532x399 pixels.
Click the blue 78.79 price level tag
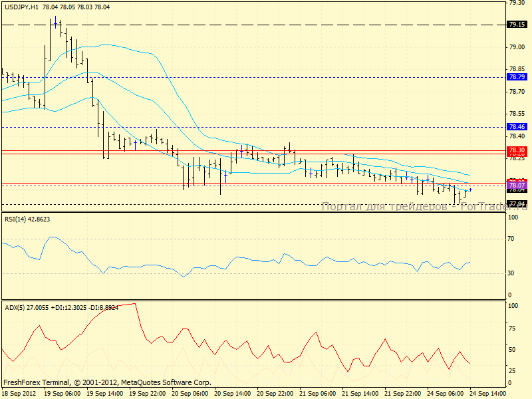[517, 77]
